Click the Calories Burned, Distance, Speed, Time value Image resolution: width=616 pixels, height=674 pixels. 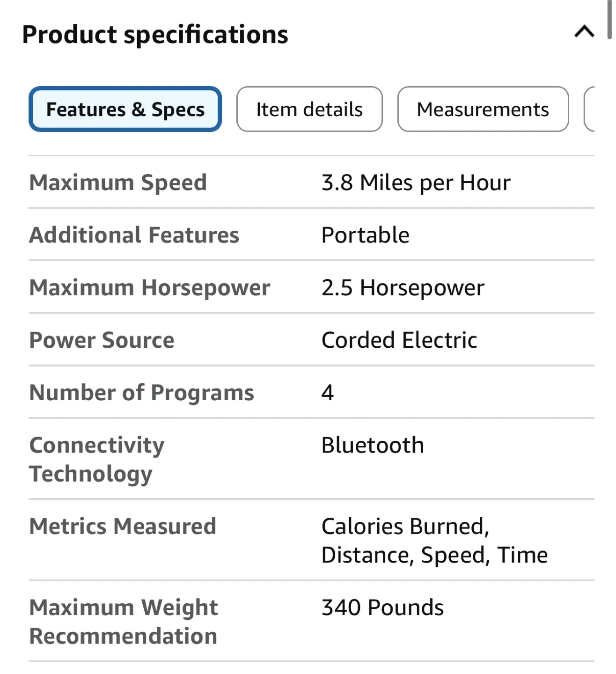coord(434,540)
